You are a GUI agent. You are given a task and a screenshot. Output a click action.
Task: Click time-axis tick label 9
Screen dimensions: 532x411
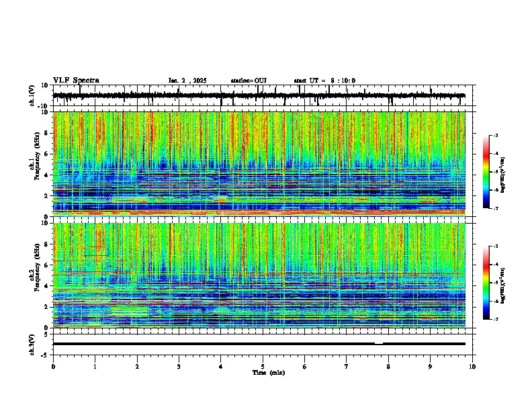[x=430, y=367]
